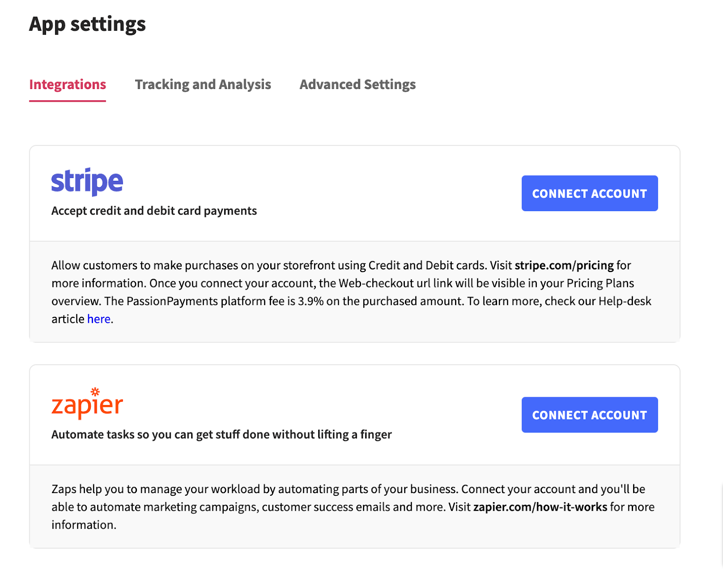Click the red underline beneath Integrations
The width and height of the screenshot is (723, 588).
67,101
